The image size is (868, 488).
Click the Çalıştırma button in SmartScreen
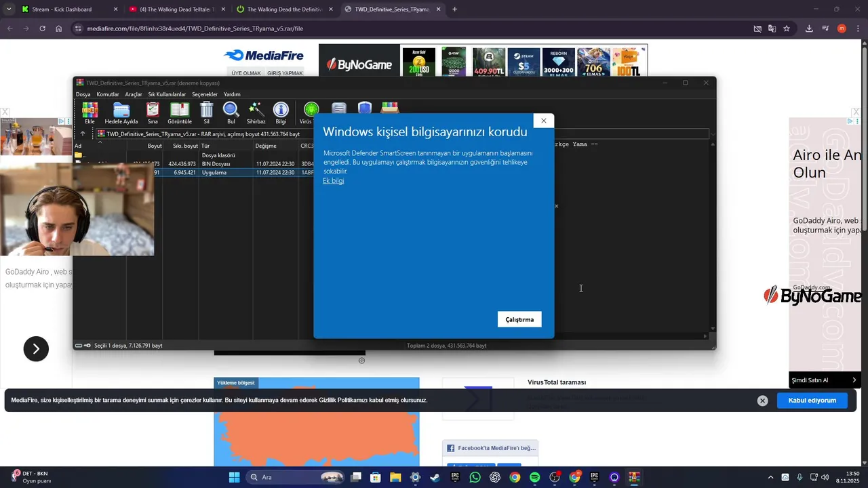[519, 319]
